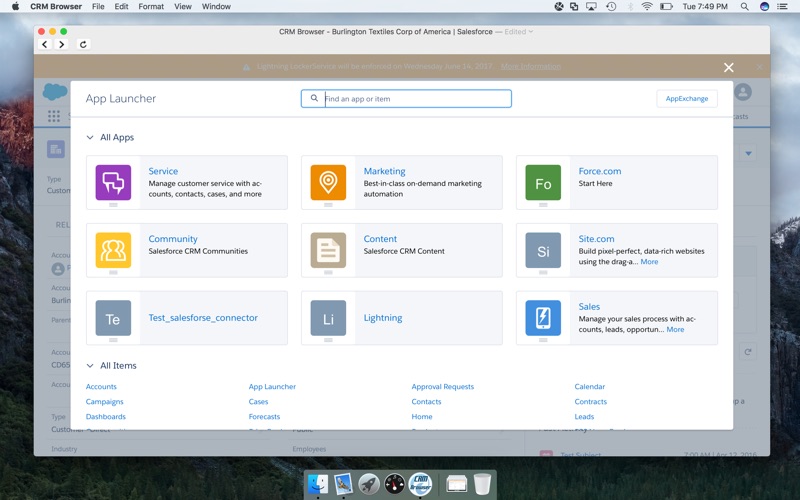The width and height of the screenshot is (800, 500).
Task: Open the File menu
Action: [98, 7]
